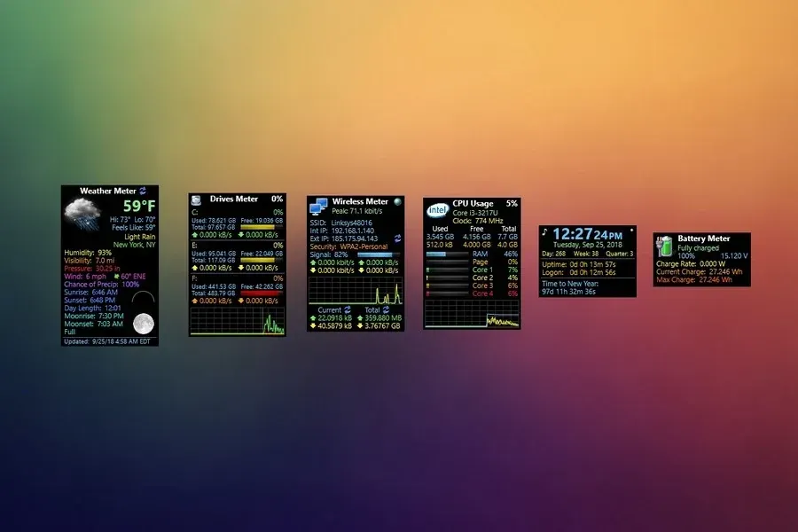Click the C: drive label
Image resolution: width=798 pixels, height=532 pixels.
tap(194, 212)
